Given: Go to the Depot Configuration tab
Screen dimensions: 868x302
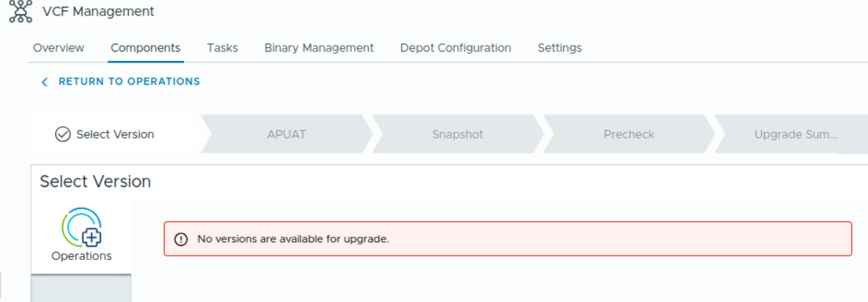Looking at the screenshot, I should point(456,48).
